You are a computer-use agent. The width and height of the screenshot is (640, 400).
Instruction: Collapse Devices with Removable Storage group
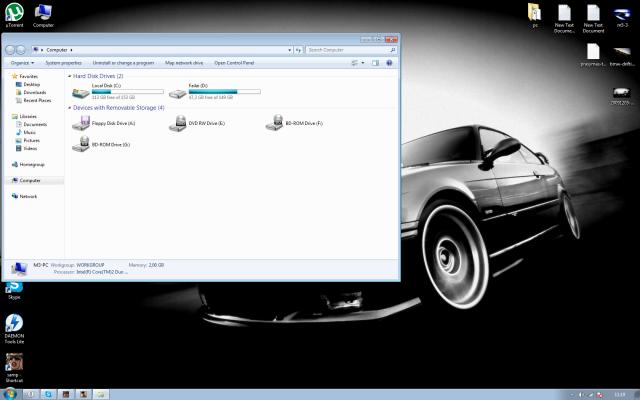[69, 107]
